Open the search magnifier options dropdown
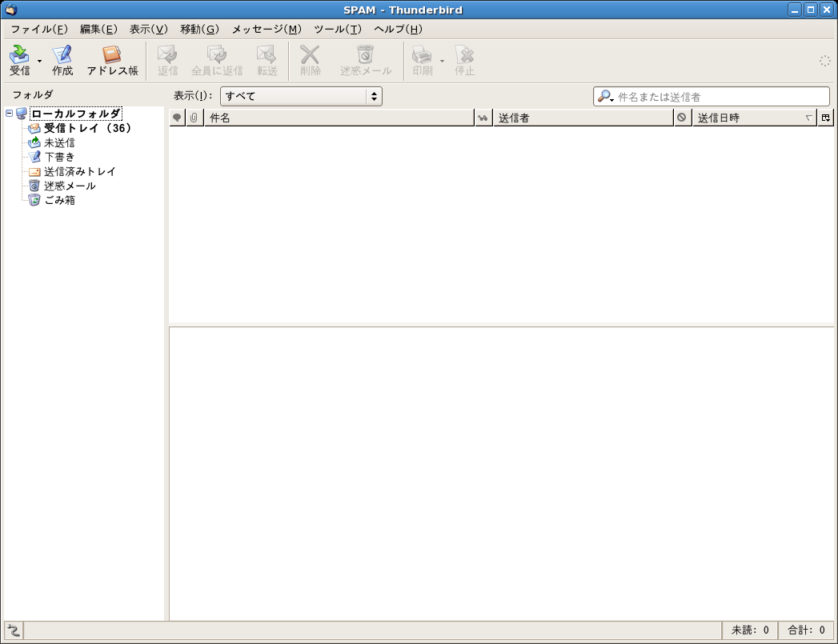Screen dimensions: 838x644 pyautogui.click(x=605, y=97)
